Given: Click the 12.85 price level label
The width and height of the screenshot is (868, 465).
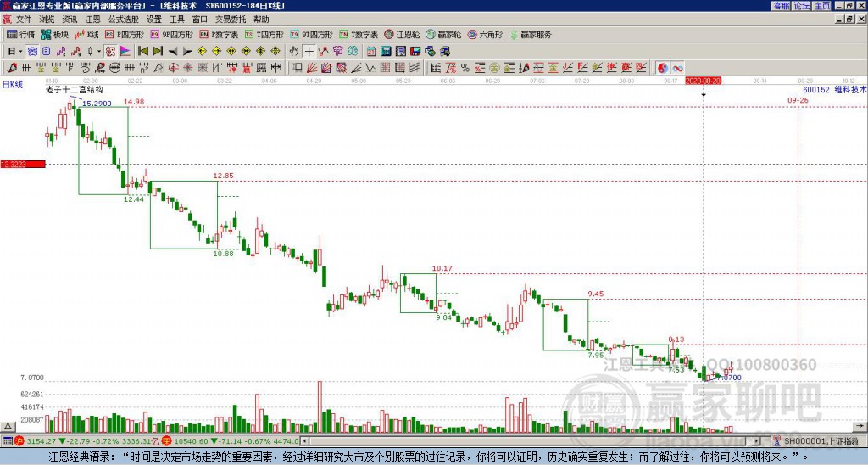Looking at the screenshot, I should (x=223, y=176).
